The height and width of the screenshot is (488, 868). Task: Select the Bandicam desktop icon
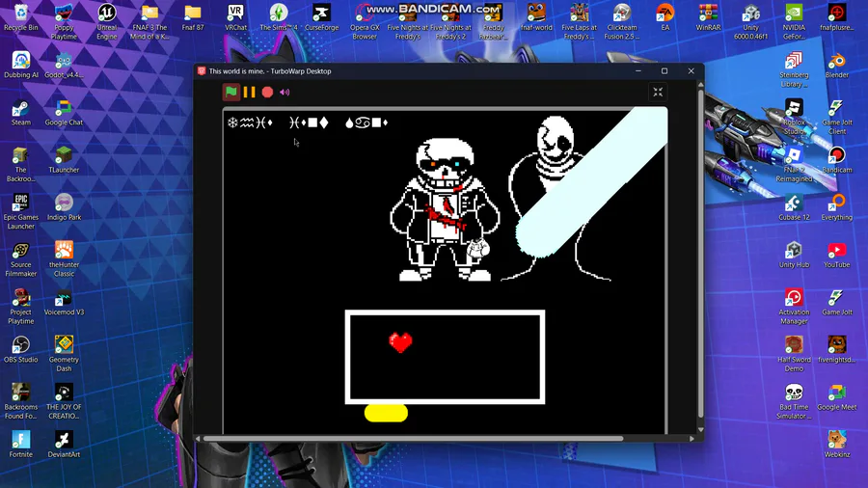[x=837, y=160]
